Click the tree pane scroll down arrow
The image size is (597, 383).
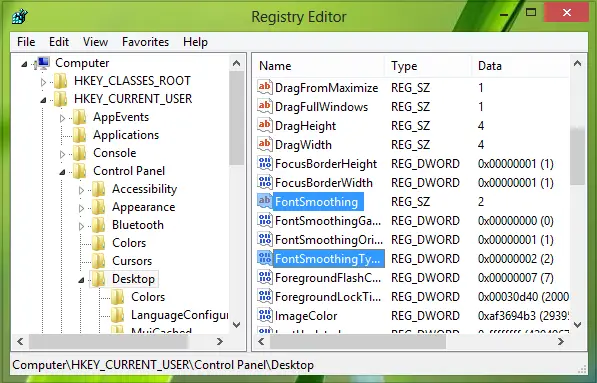pyautogui.click(x=236, y=325)
